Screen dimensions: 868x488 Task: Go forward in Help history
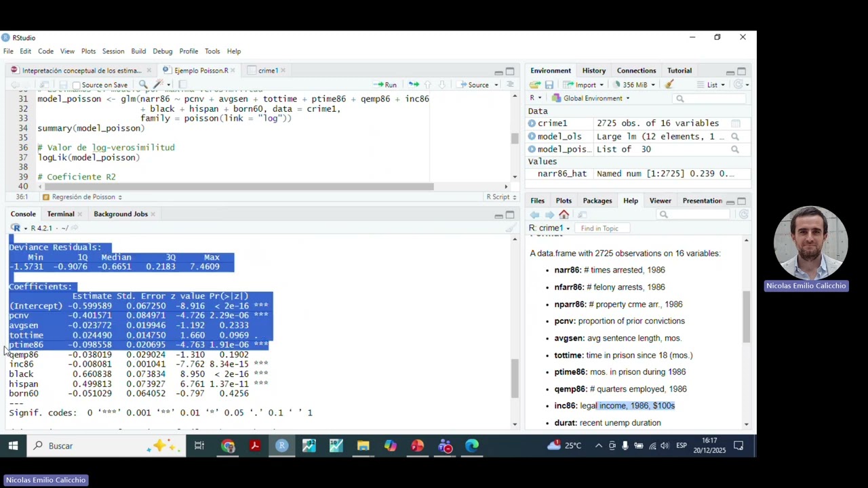tap(550, 215)
